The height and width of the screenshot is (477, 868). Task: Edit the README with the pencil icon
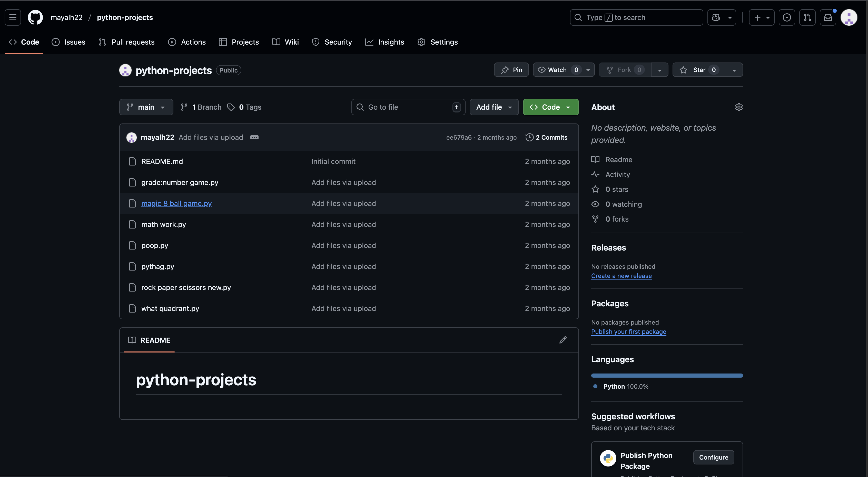pos(563,340)
